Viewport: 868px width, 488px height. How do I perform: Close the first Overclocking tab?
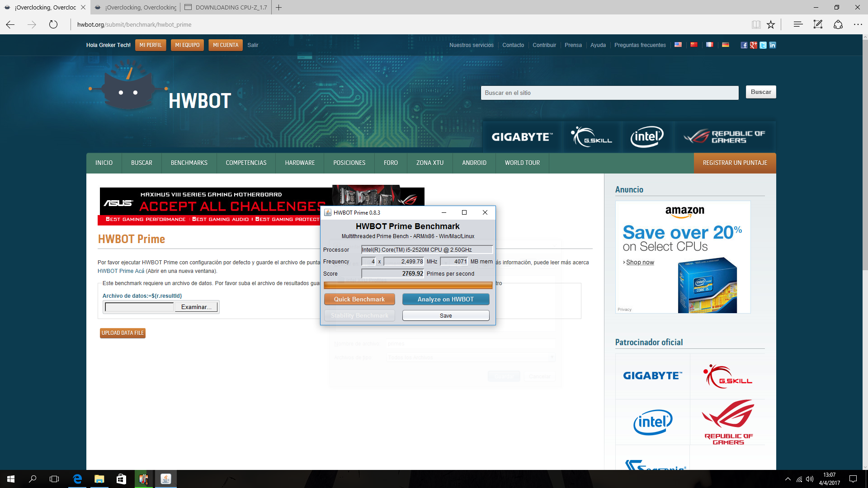(83, 7)
